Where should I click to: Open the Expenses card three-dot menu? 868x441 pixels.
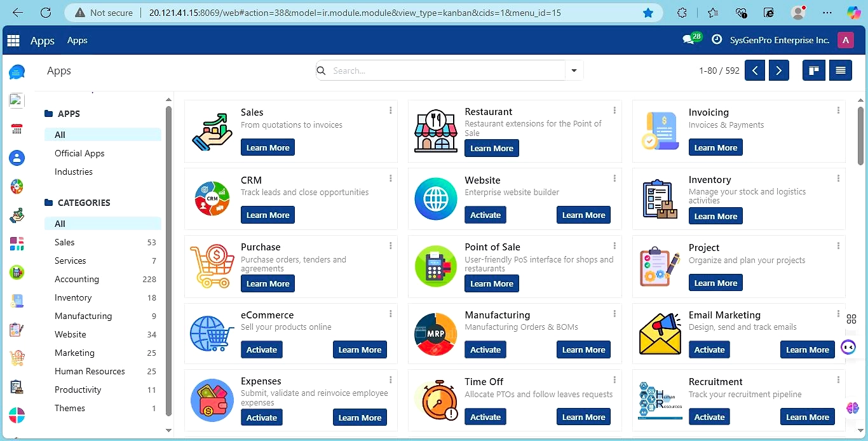click(x=390, y=380)
